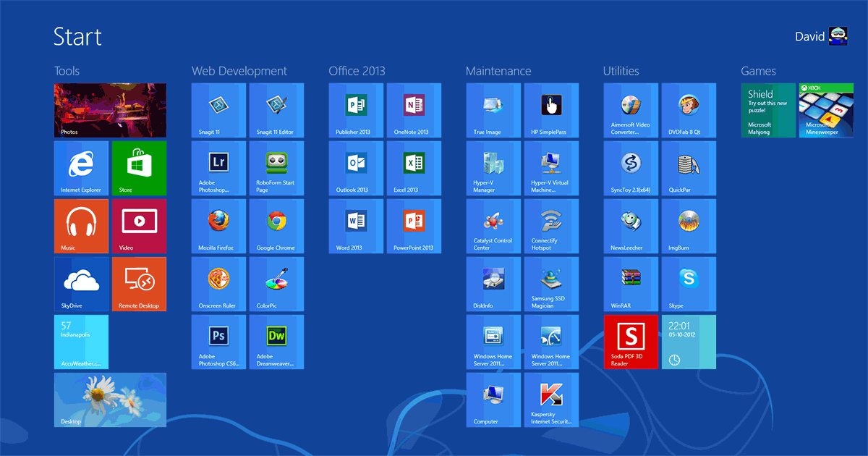Screen dimensions: 868x456
Task: Open PowerPoint 2013
Action: pos(414,226)
